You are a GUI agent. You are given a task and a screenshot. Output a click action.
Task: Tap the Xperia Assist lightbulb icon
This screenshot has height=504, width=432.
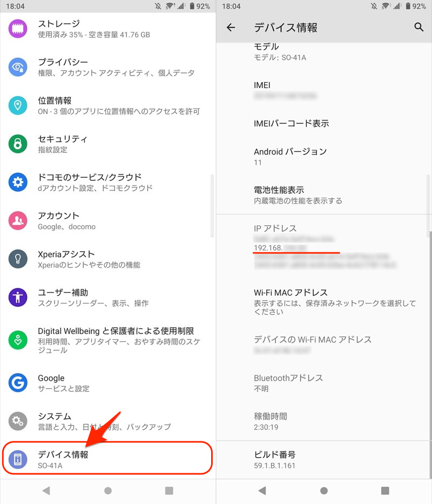pyautogui.click(x=18, y=259)
